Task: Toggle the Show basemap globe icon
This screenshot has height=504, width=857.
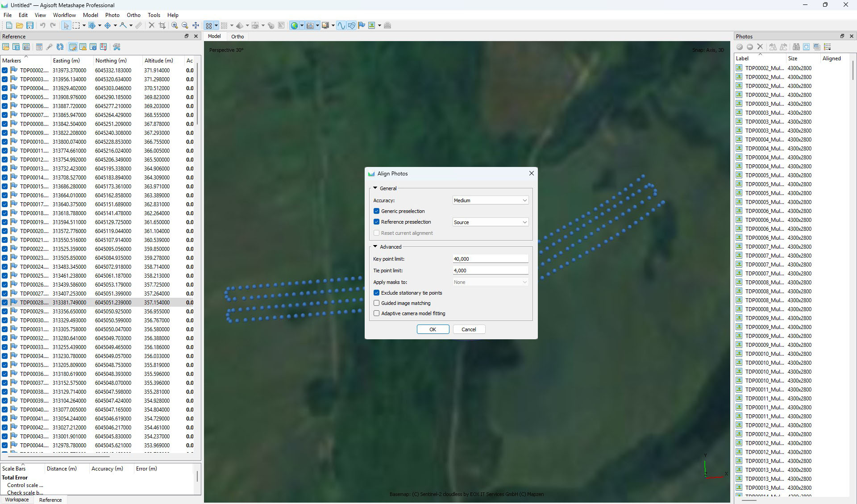Action: point(294,25)
